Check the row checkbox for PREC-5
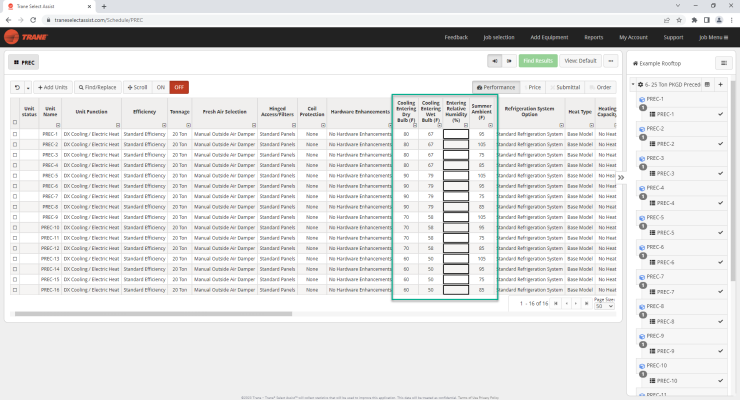740x400 pixels. point(15,175)
